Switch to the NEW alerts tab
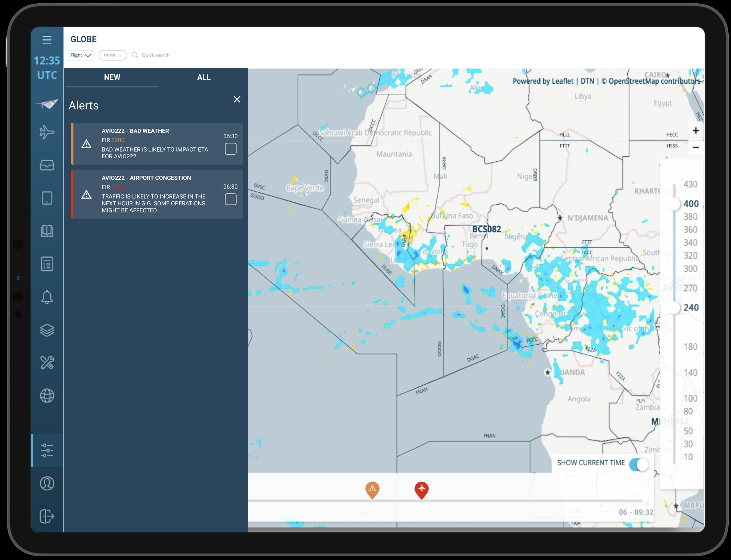Viewport: 731px width, 560px height. [x=112, y=77]
